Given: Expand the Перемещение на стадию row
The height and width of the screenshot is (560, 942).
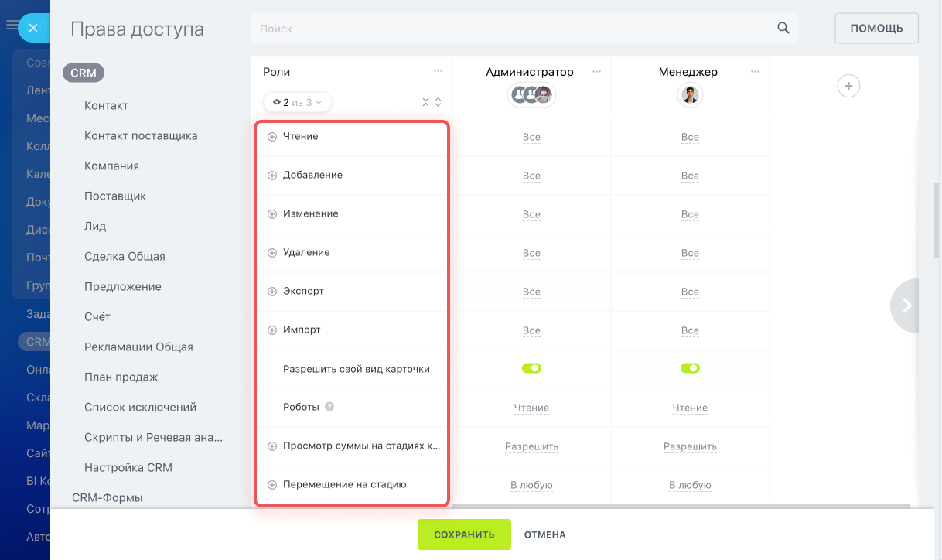Looking at the screenshot, I should [x=272, y=485].
